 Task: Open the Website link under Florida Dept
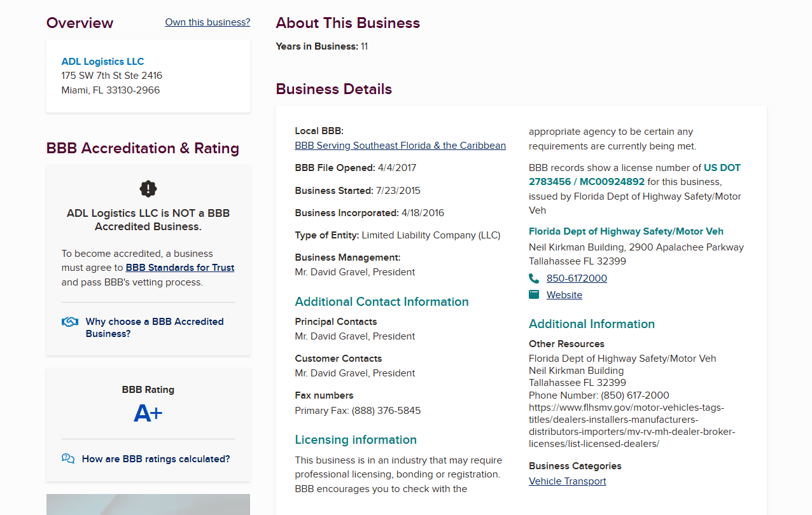[564, 295]
